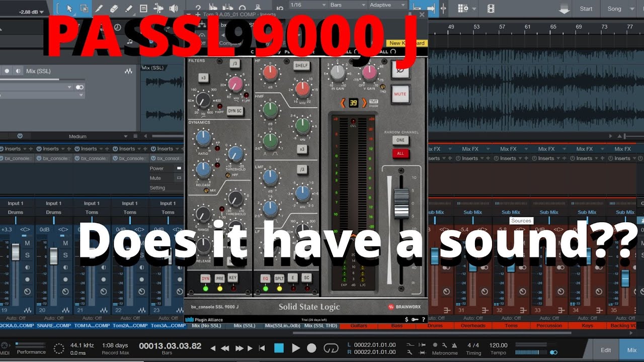Click the IN GAIN knob on the SSL plugin
The width and height of the screenshot is (644, 362).
338,73
